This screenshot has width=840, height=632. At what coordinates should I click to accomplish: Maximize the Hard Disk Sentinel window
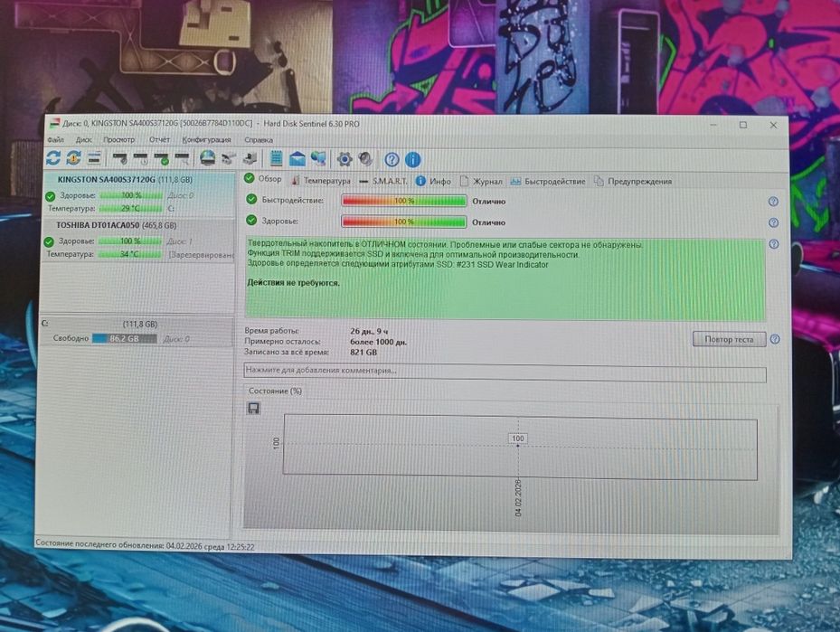point(743,125)
